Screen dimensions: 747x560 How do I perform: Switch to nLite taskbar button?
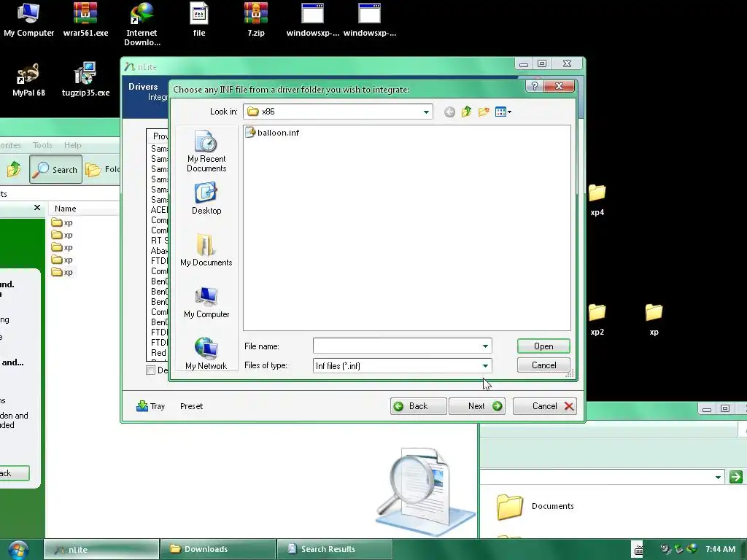(x=101, y=550)
